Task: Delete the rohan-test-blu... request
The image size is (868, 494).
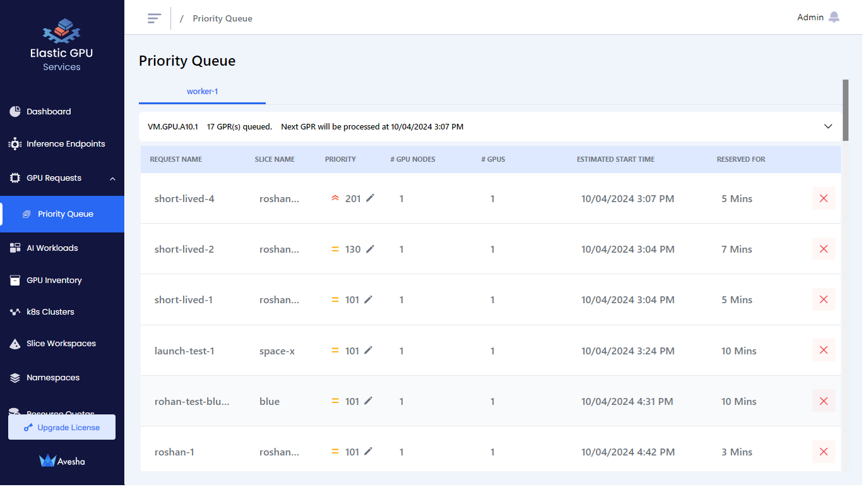Action: (823, 401)
